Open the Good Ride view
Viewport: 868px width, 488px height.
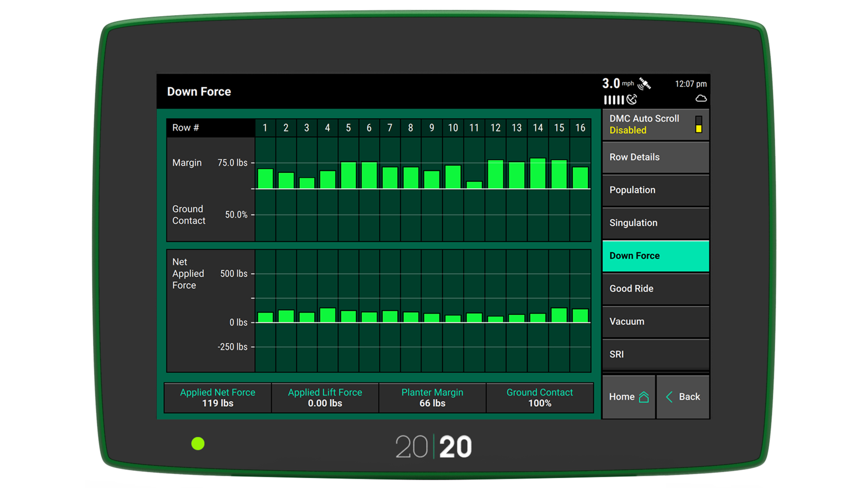(655, 289)
